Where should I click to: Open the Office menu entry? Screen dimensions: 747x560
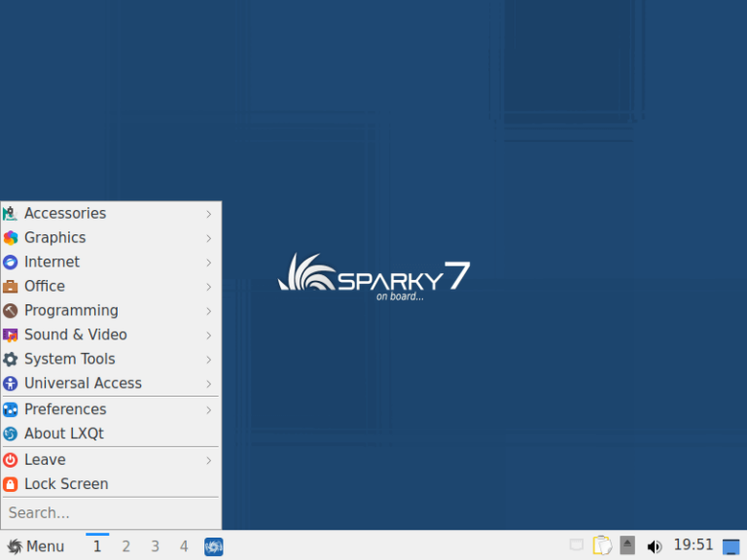pyautogui.click(x=111, y=286)
